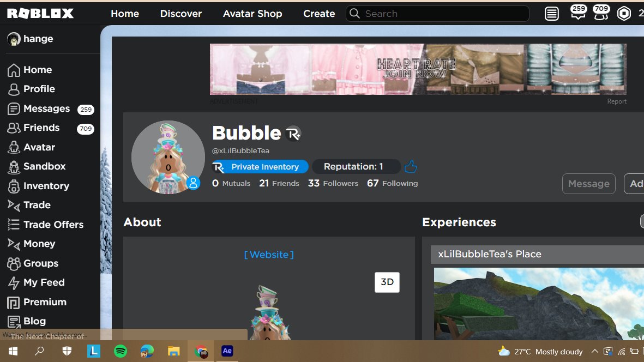The image size is (644, 362).
Task: Open Trade from sidebar
Action: click(x=29, y=205)
